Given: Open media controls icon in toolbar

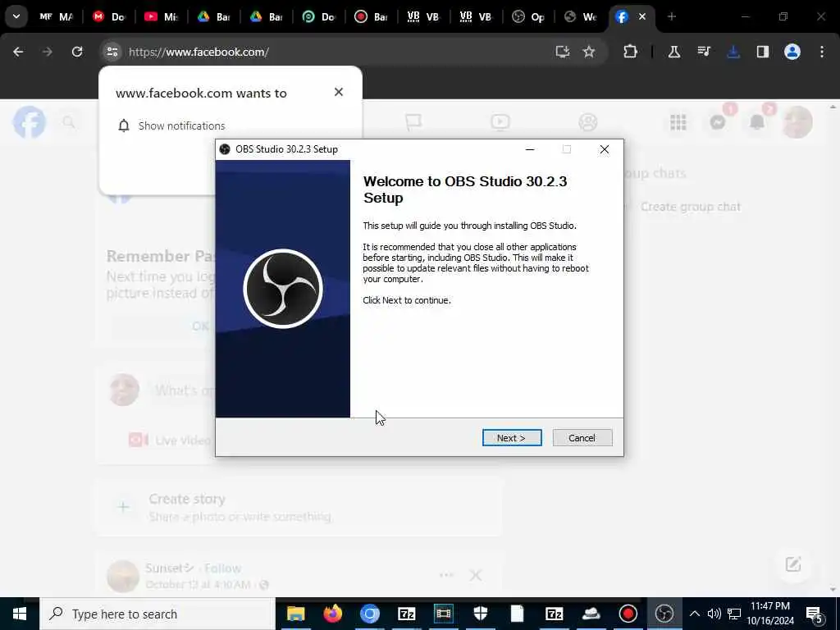Looking at the screenshot, I should 704,52.
